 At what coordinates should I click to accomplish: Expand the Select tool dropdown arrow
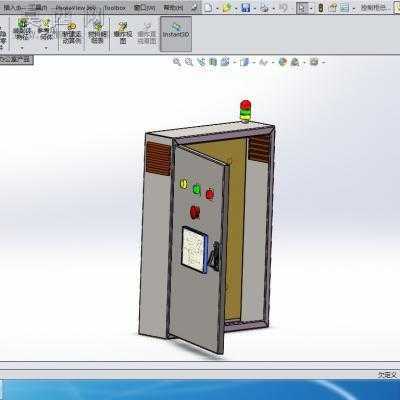coord(311,8)
